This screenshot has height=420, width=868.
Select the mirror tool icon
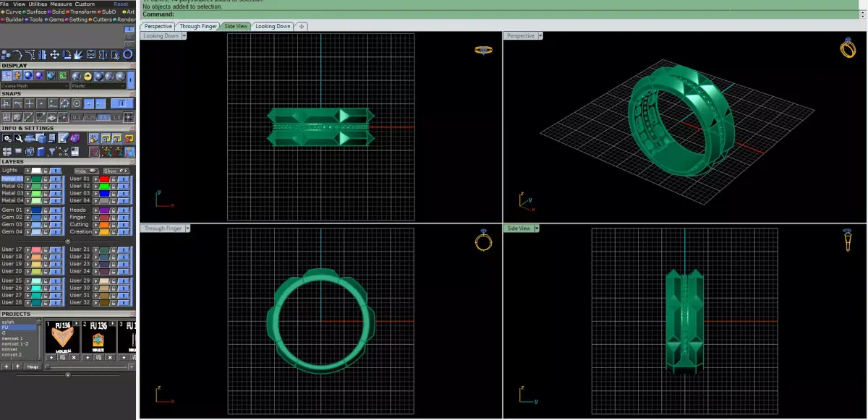tap(42, 55)
